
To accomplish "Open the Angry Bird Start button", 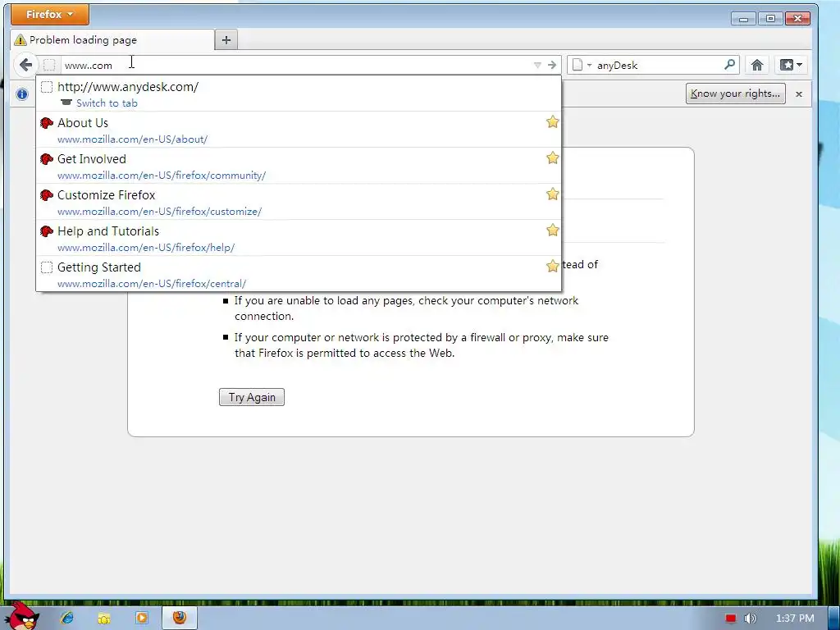I will (x=21, y=616).
